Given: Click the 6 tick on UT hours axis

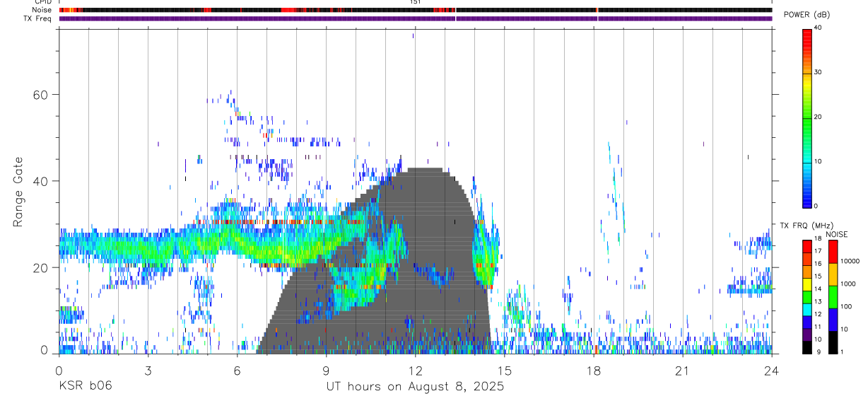Looking at the screenshot, I should pyautogui.click(x=237, y=371).
